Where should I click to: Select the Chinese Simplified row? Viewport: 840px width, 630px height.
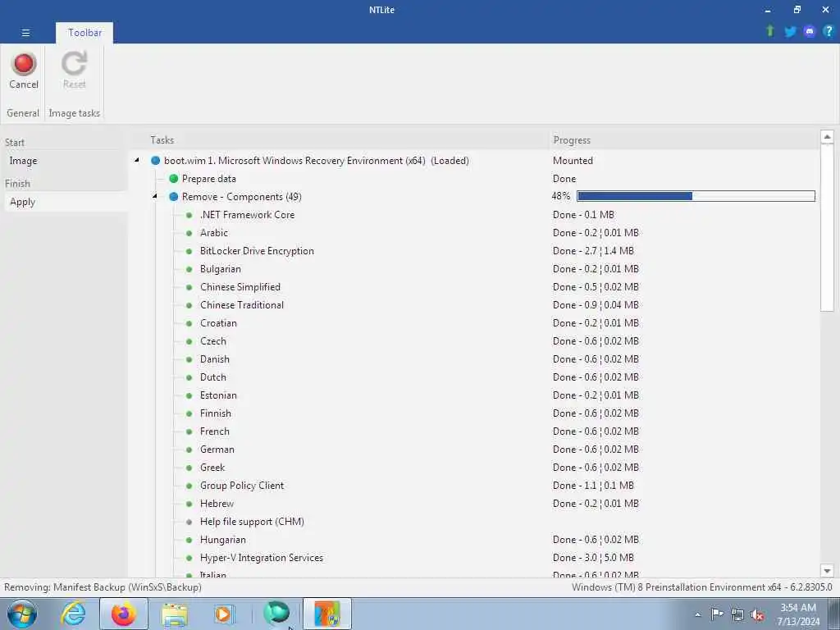tap(240, 287)
